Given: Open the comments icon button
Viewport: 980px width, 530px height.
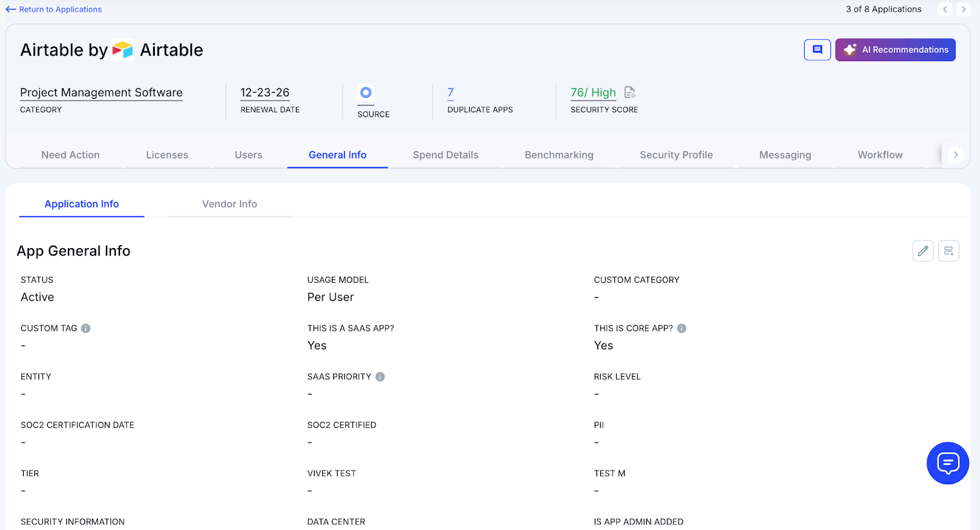Looking at the screenshot, I should pyautogui.click(x=817, y=50).
